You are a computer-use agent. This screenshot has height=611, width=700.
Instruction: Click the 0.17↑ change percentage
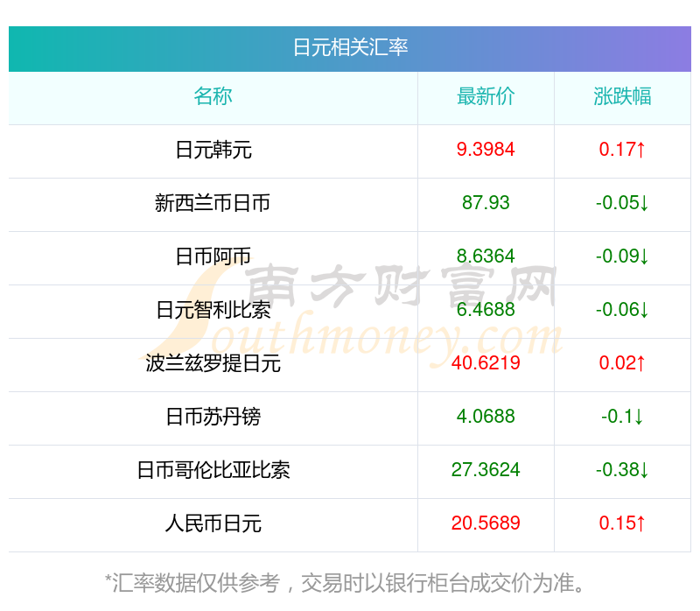click(x=622, y=150)
